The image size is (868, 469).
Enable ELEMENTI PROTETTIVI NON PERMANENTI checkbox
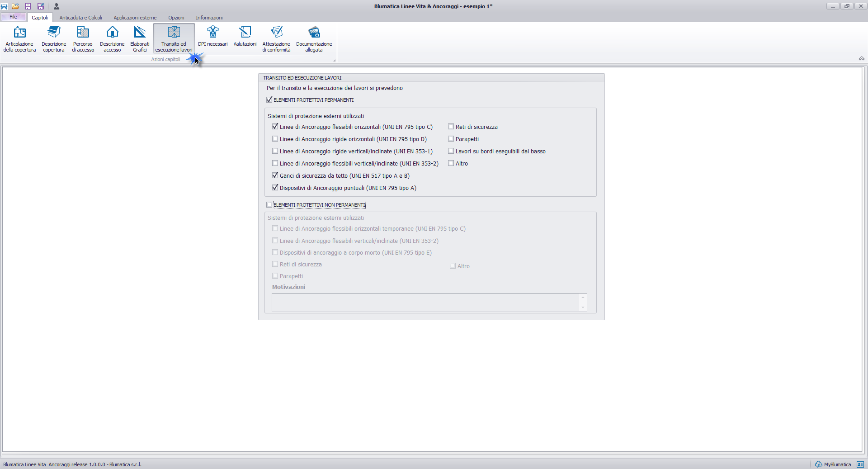(x=269, y=205)
